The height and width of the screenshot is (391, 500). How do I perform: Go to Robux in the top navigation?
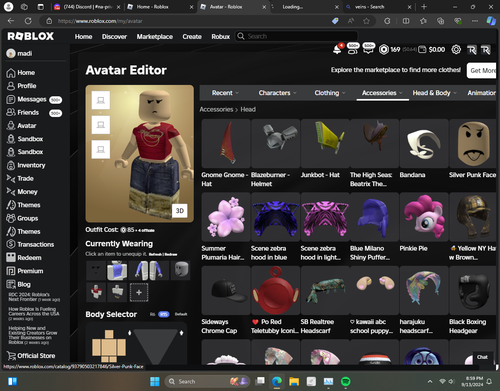[x=221, y=37]
